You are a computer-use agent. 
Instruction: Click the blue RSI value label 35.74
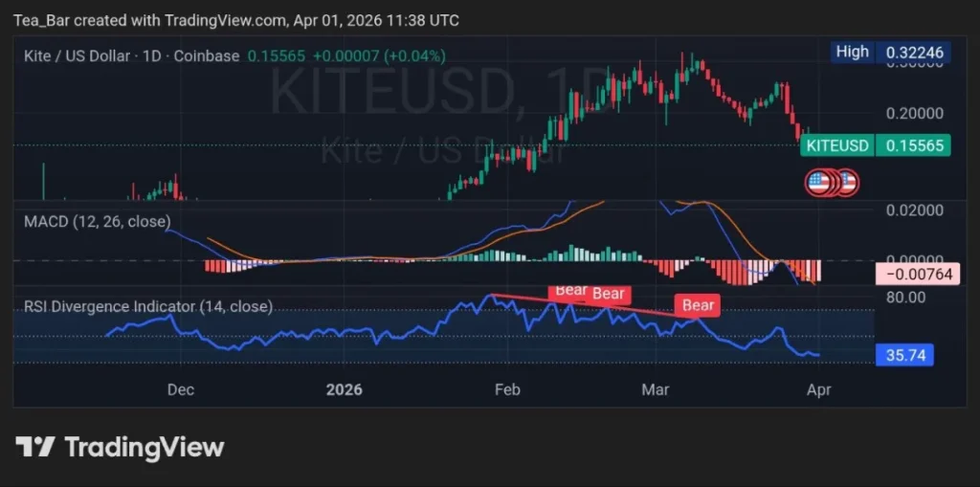coord(904,356)
